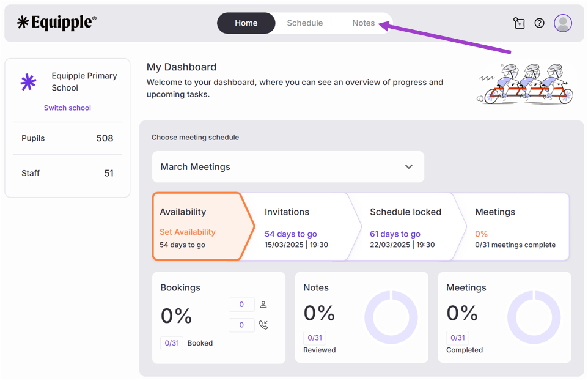Click the phone call bookings icon
The height and width of the screenshot is (381, 588).
(263, 325)
